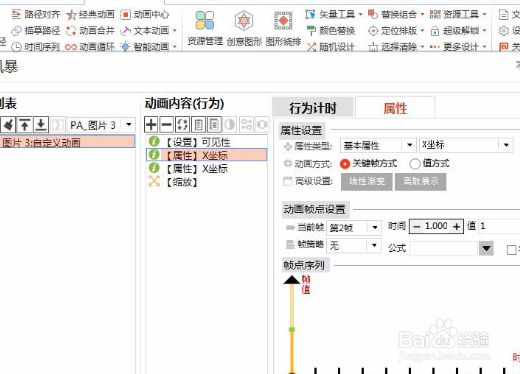Open 时间序列 time sequence
This screenshot has height=374, width=520.
click(36, 47)
